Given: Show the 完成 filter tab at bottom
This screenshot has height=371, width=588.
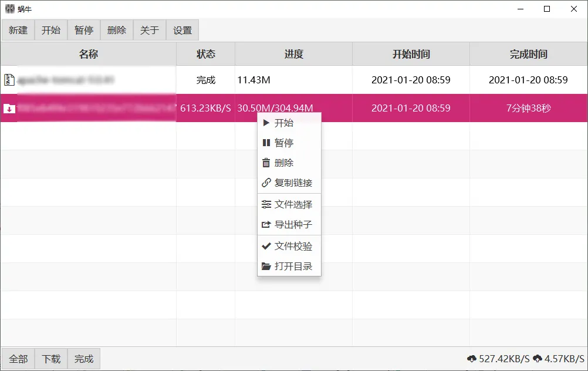Looking at the screenshot, I should (x=84, y=359).
